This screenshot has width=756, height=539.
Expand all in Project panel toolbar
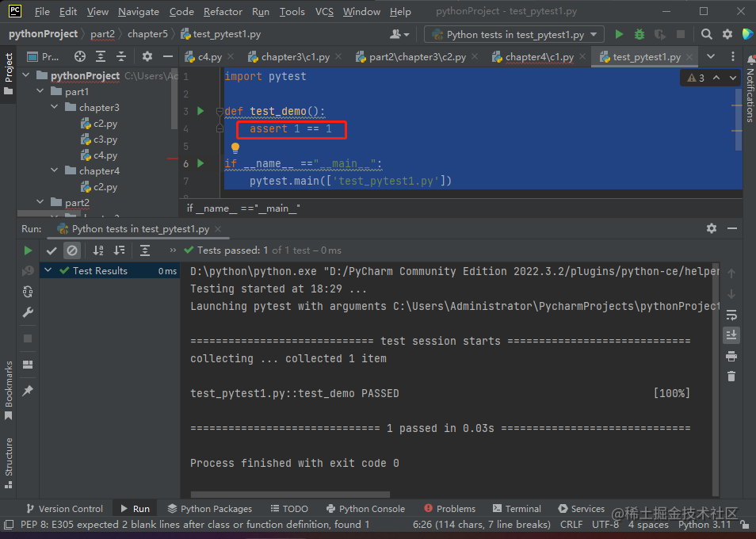pyautogui.click(x=101, y=57)
